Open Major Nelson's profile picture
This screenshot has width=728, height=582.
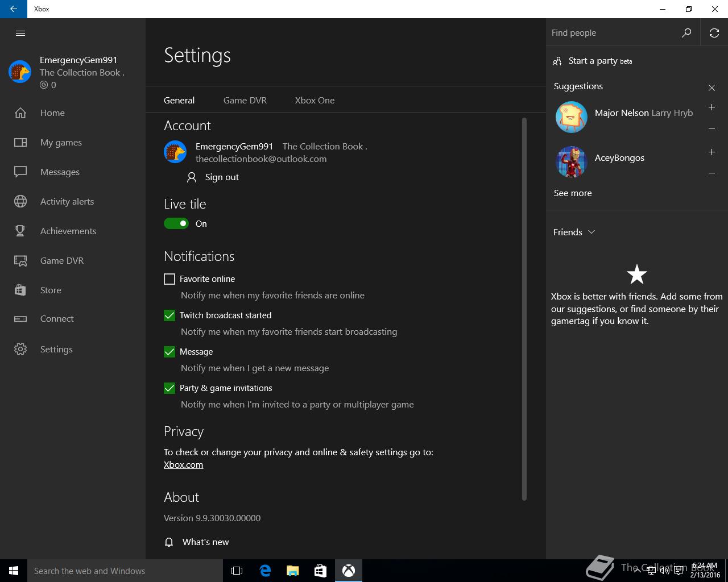[x=571, y=117]
